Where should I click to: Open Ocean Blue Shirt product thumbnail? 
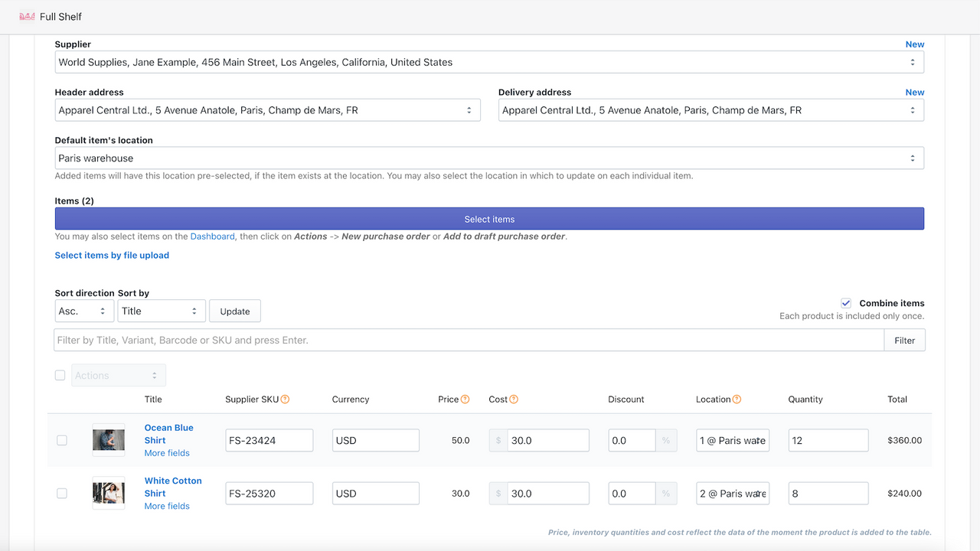click(108, 440)
